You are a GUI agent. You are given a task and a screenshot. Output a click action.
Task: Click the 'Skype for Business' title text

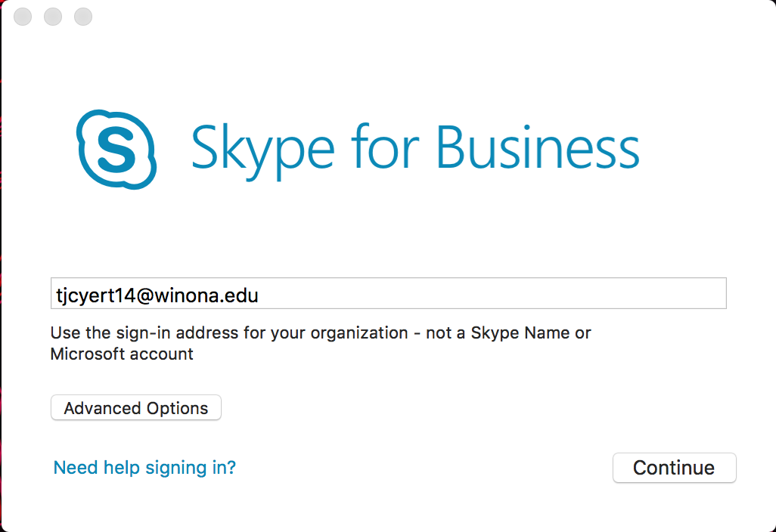pos(414,149)
